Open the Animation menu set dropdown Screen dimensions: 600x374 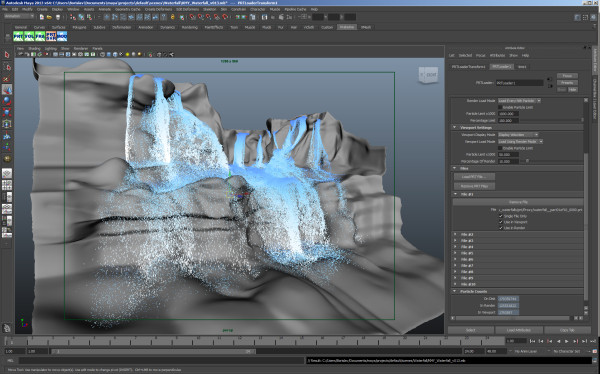point(19,16)
